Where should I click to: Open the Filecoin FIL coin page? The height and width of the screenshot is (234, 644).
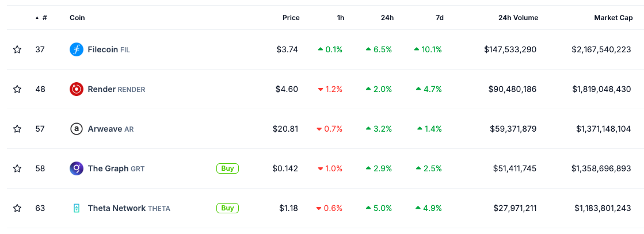coord(109,49)
